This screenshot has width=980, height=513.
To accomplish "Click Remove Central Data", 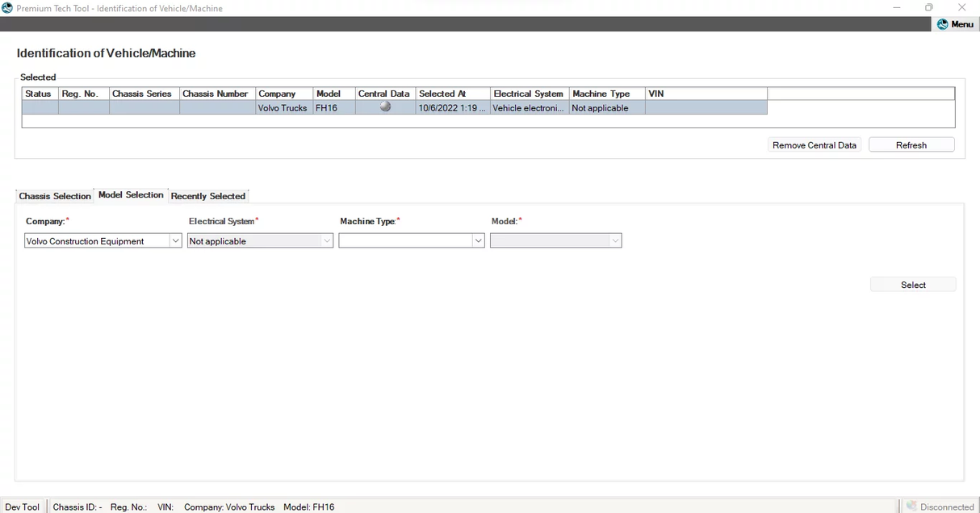I will coord(814,144).
